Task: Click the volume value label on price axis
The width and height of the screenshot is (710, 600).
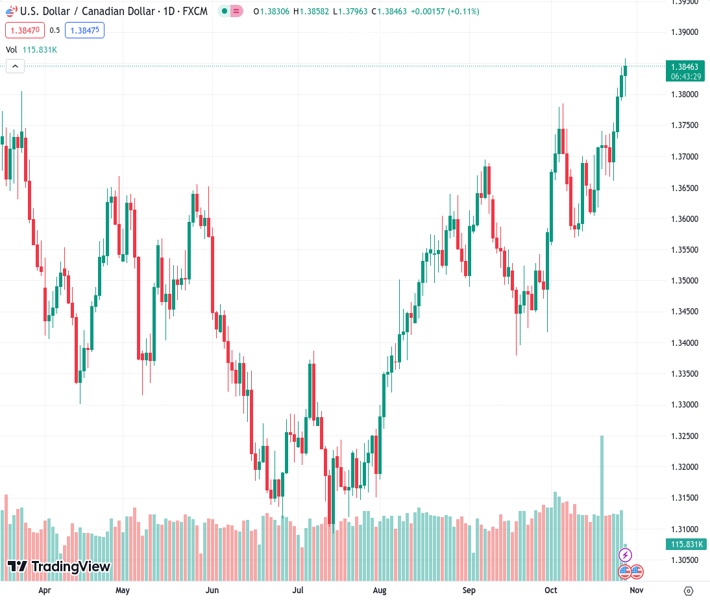Action: pos(685,544)
